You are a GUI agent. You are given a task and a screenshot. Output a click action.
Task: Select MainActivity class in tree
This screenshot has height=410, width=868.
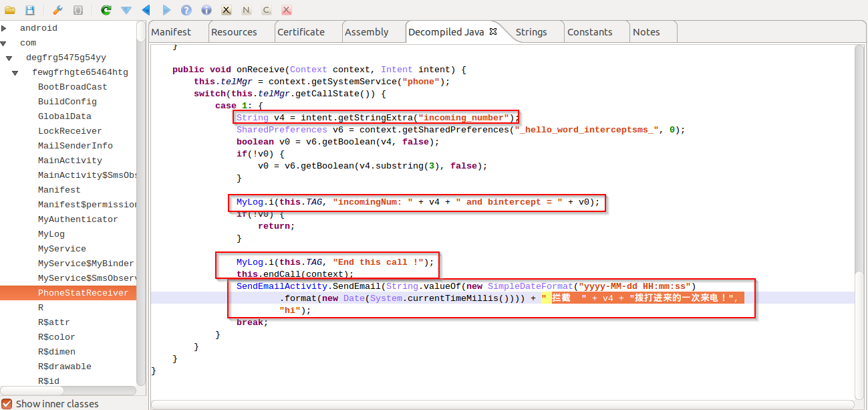point(70,161)
